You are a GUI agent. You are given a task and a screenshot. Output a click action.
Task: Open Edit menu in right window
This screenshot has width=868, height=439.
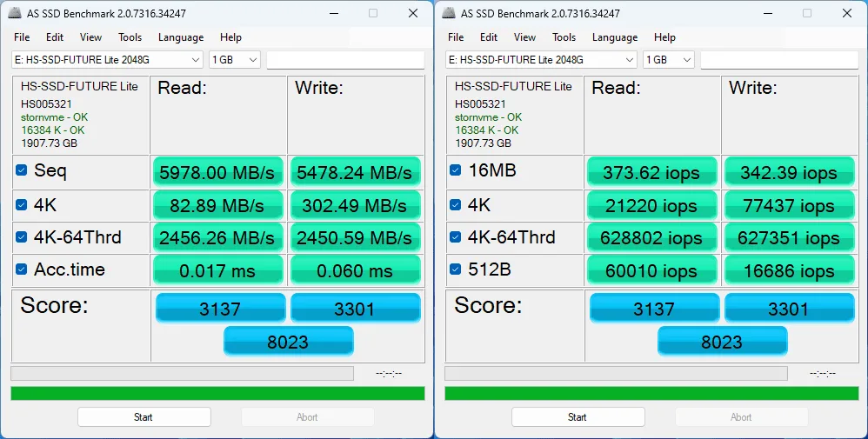point(489,37)
